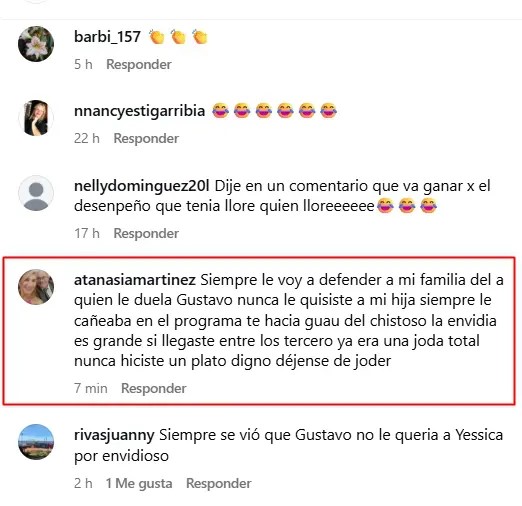This screenshot has height=506, width=522.
Task: Click the 17 h comment timestamp
Action: [87, 233]
